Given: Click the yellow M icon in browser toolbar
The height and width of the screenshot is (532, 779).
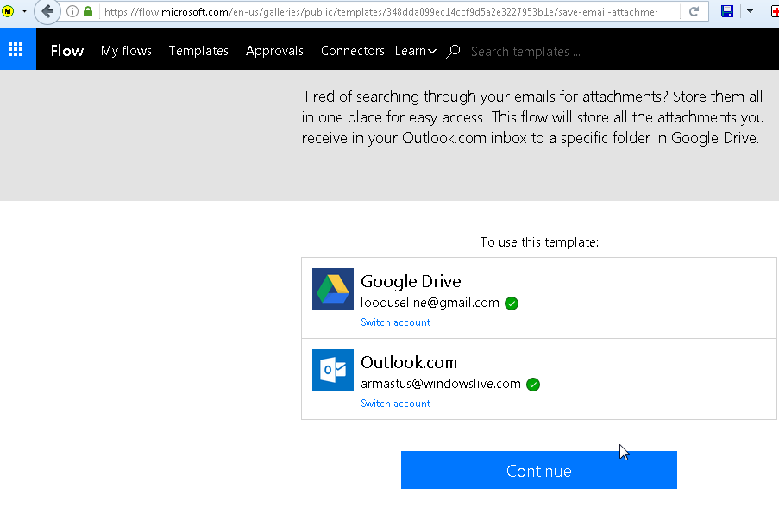Looking at the screenshot, I should (x=8, y=11).
